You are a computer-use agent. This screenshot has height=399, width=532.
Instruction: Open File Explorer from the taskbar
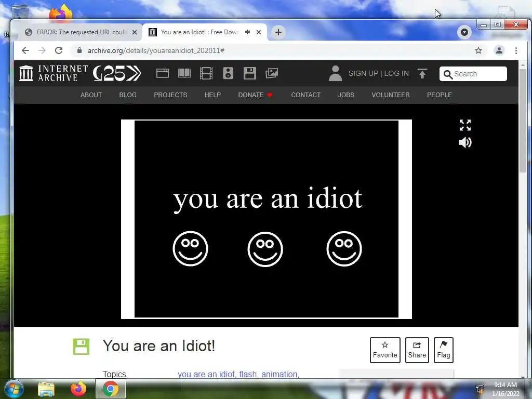pyautogui.click(x=46, y=389)
